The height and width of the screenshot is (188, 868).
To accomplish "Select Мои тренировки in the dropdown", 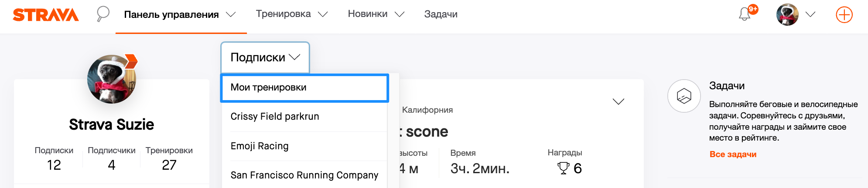I will 304,88.
